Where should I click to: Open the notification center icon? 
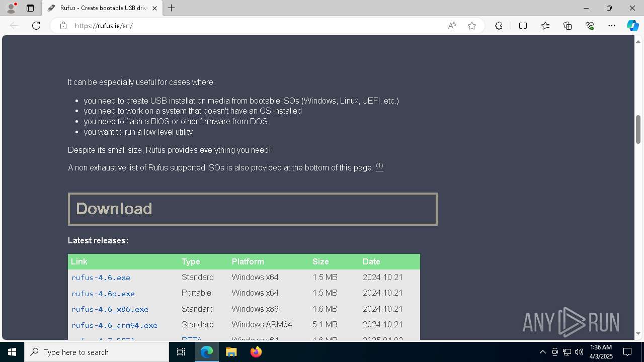click(x=627, y=352)
